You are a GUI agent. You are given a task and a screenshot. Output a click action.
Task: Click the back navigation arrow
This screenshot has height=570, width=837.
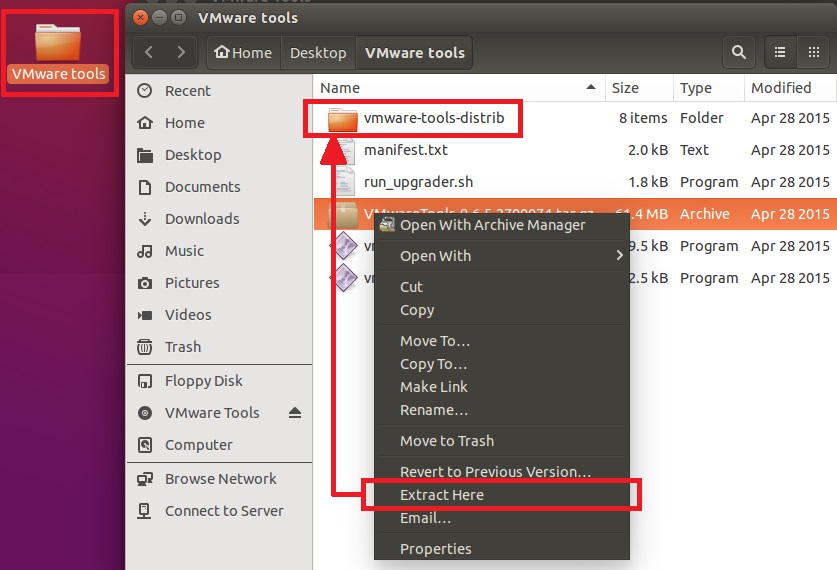click(x=149, y=52)
